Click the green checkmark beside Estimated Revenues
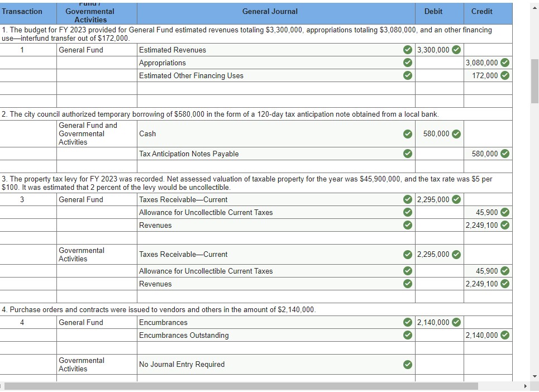The height and width of the screenshot is (392, 539). click(407, 50)
